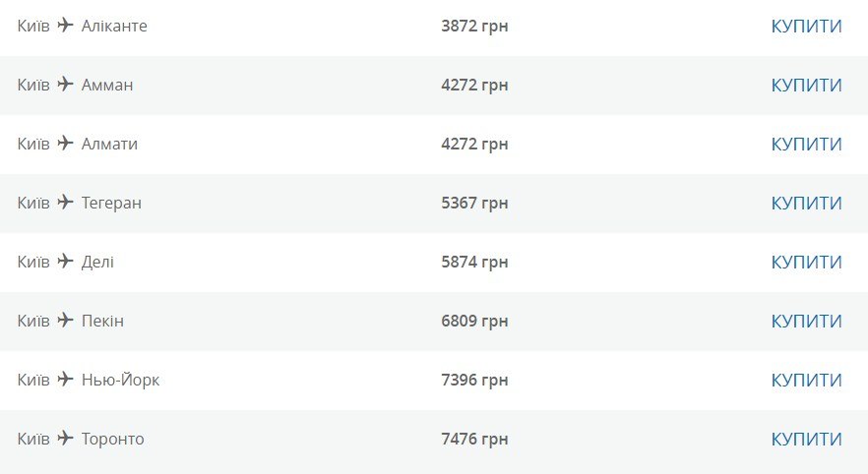868x474 pixels.
Task: Click the airplane icon in Тегеран row
Action: [x=65, y=202]
